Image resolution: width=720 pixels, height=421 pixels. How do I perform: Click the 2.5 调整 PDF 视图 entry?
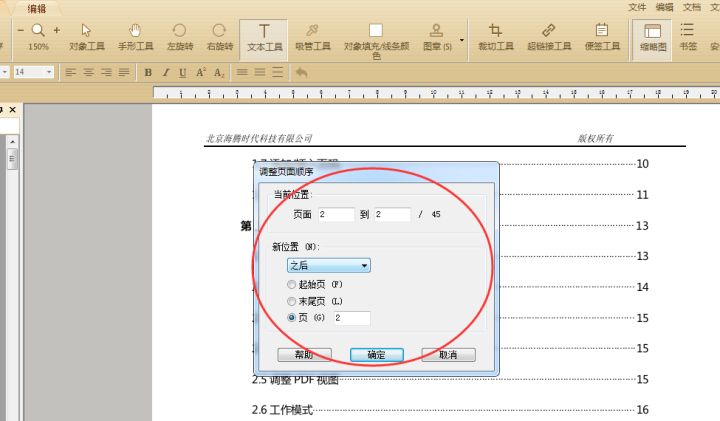tap(295, 380)
